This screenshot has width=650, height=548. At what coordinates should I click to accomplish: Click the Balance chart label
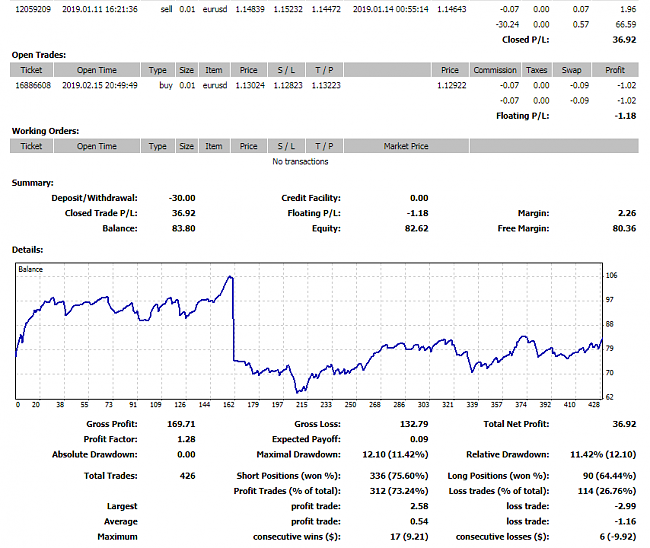(30, 269)
